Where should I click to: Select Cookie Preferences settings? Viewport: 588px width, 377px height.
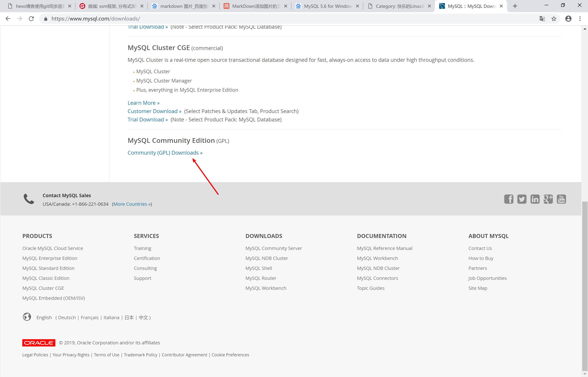coord(230,355)
